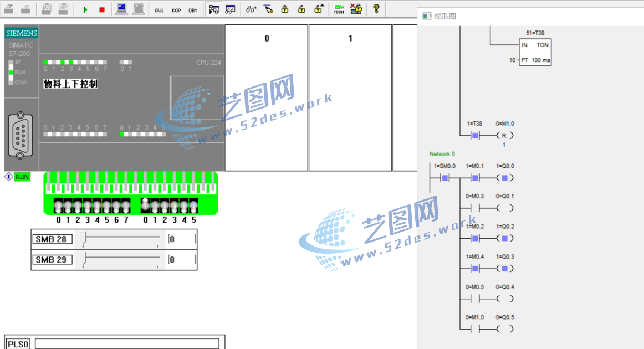
Task: Click the Q0.1 output coil
Action: click(505, 208)
